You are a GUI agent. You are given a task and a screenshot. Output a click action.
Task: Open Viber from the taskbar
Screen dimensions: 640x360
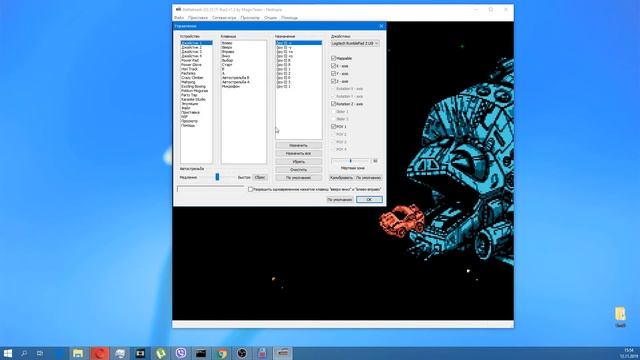[181, 353]
